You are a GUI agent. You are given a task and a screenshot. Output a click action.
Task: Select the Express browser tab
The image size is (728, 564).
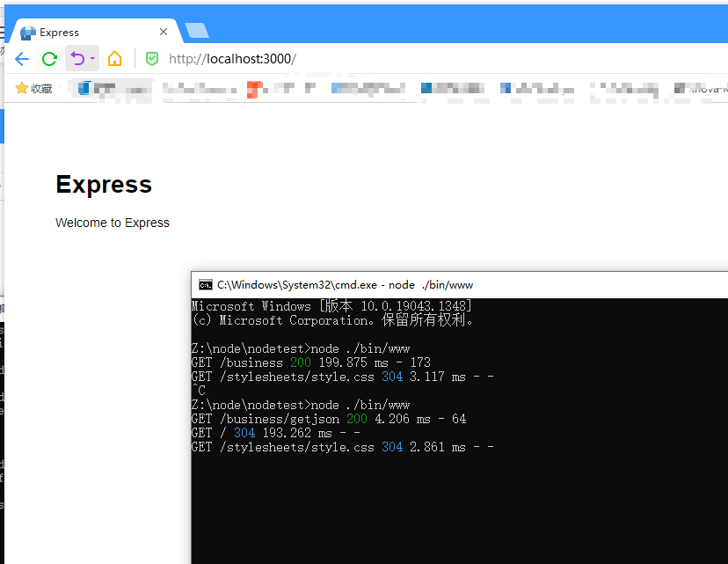[x=97, y=32]
